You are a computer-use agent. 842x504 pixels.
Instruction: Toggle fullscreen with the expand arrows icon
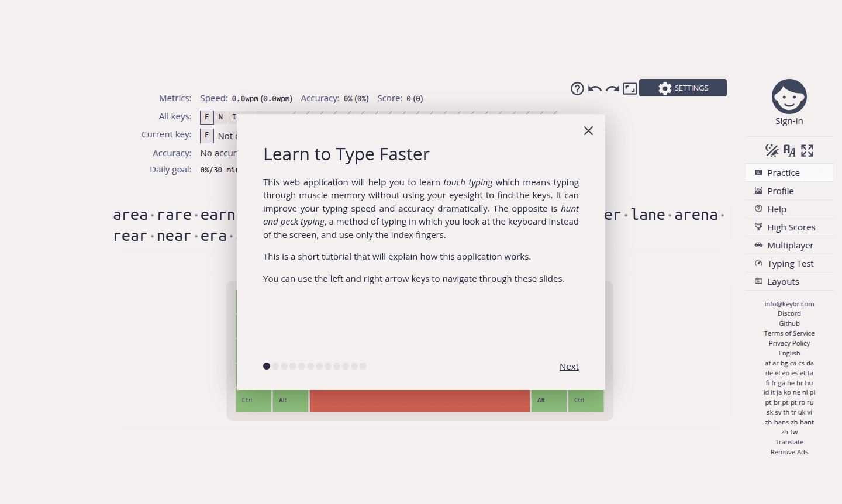click(x=808, y=150)
